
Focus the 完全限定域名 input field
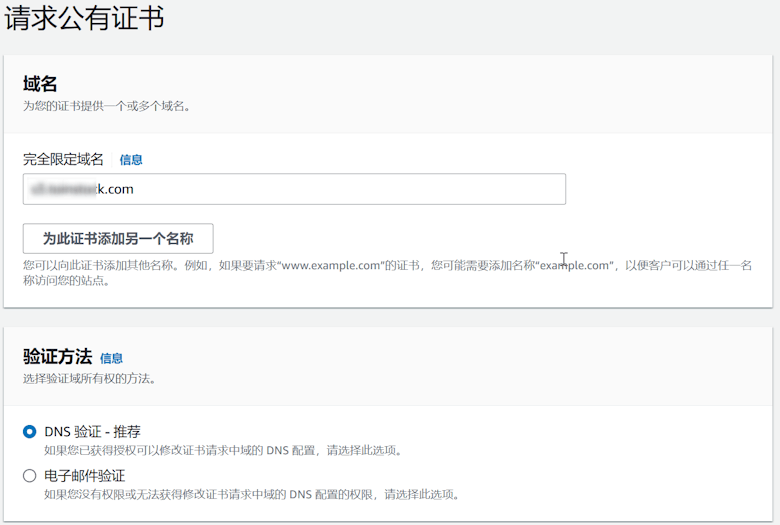(294, 189)
